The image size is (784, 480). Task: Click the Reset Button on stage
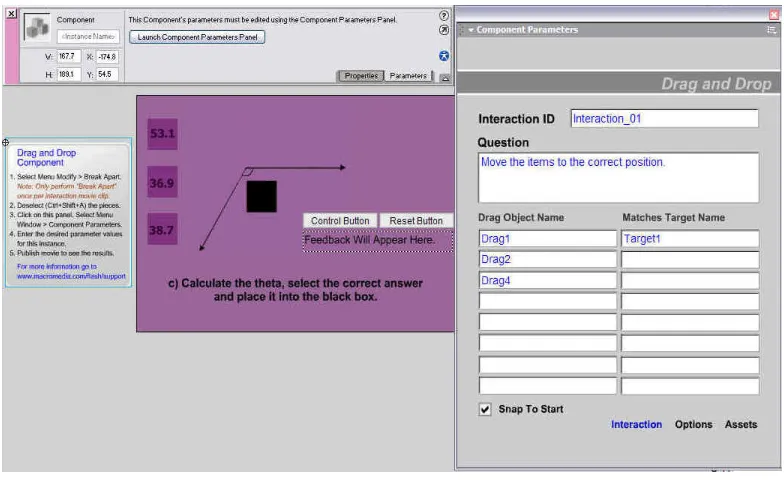[x=416, y=220]
